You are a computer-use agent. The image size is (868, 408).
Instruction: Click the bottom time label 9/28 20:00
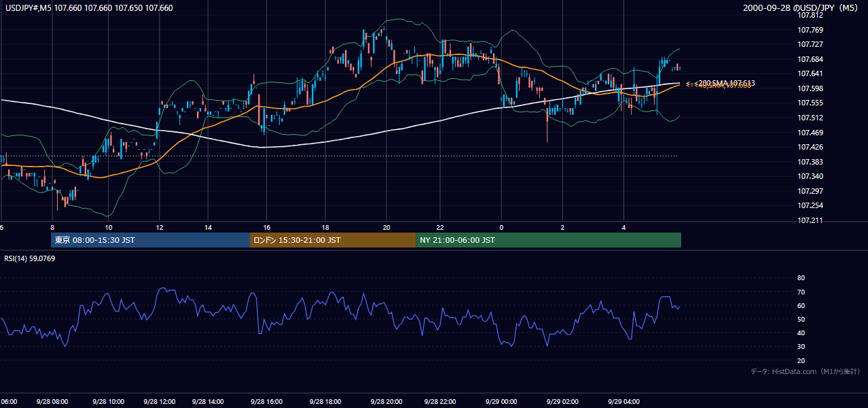(x=386, y=402)
